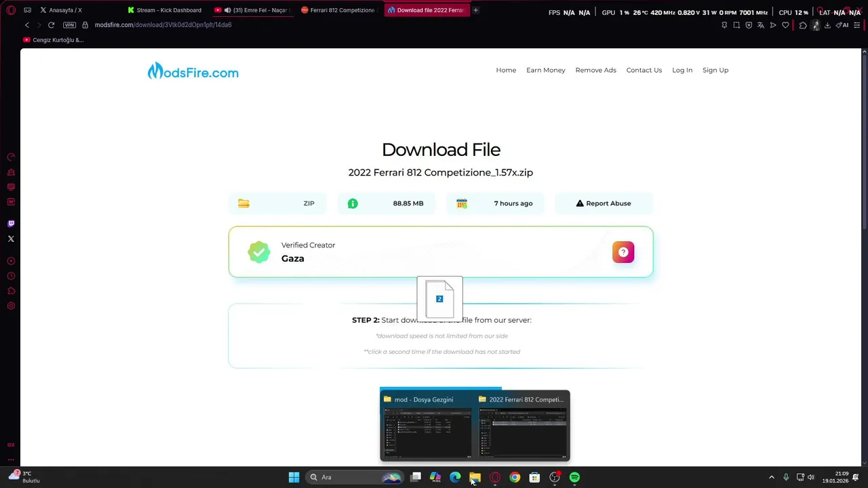Click Report Abuse button
Viewport: 868px width, 488px height.
pyautogui.click(x=604, y=203)
